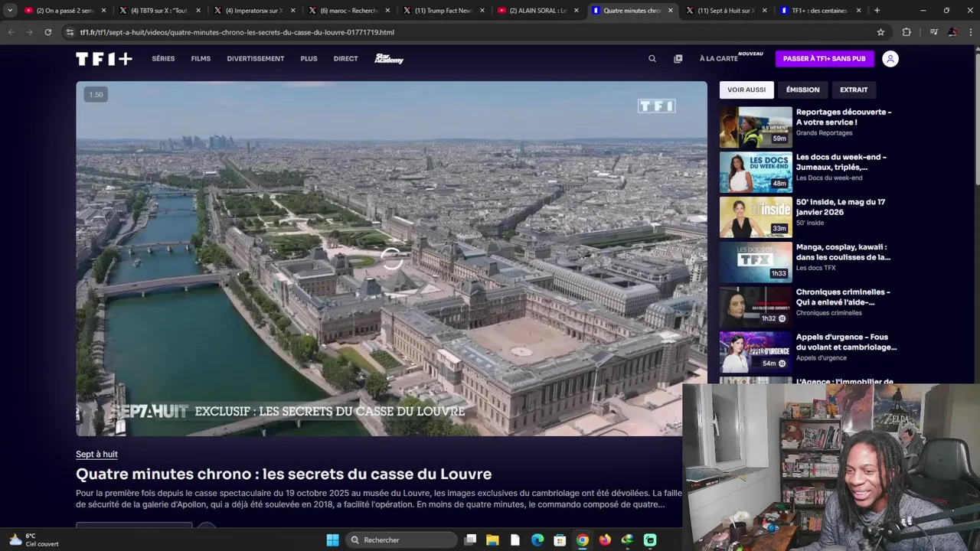980x551 pixels.
Task: Open '50' inside' video thumbnail
Action: tap(756, 217)
